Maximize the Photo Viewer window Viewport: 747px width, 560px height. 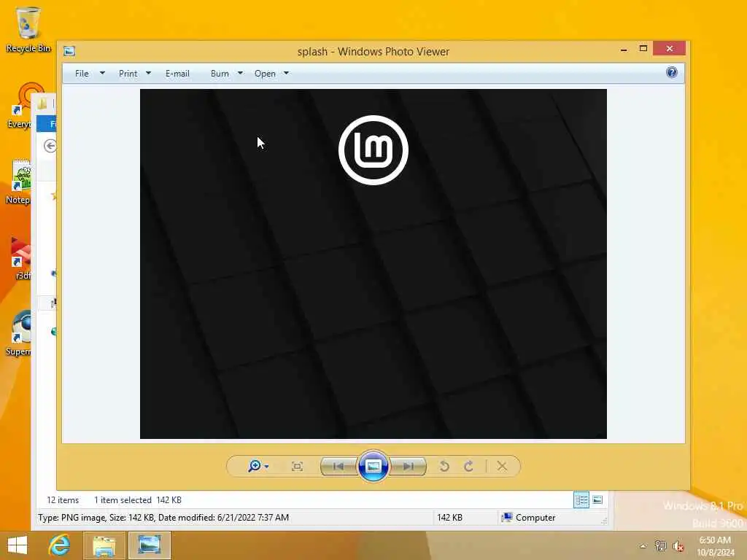pos(643,49)
